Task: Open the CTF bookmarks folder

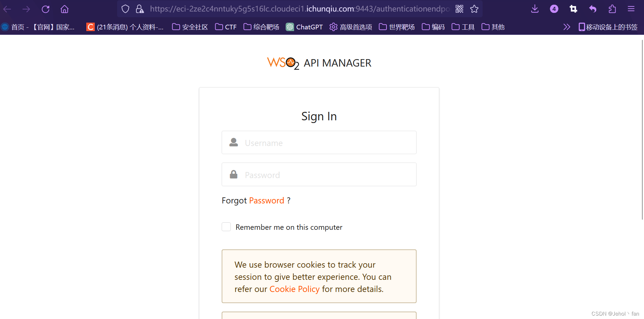Action: [x=226, y=27]
